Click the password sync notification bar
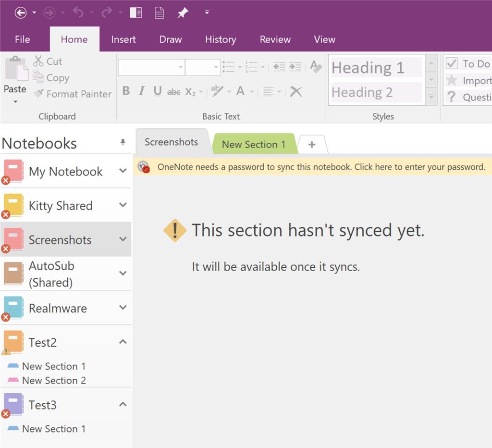 (x=312, y=167)
